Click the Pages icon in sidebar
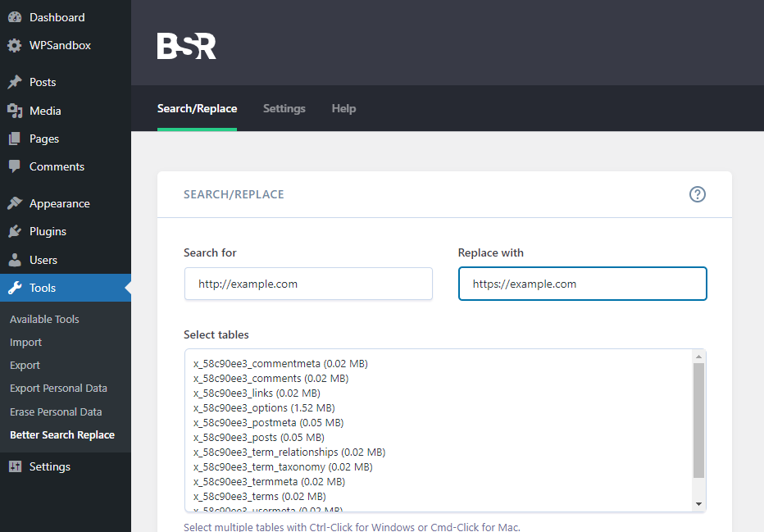 [15, 139]
